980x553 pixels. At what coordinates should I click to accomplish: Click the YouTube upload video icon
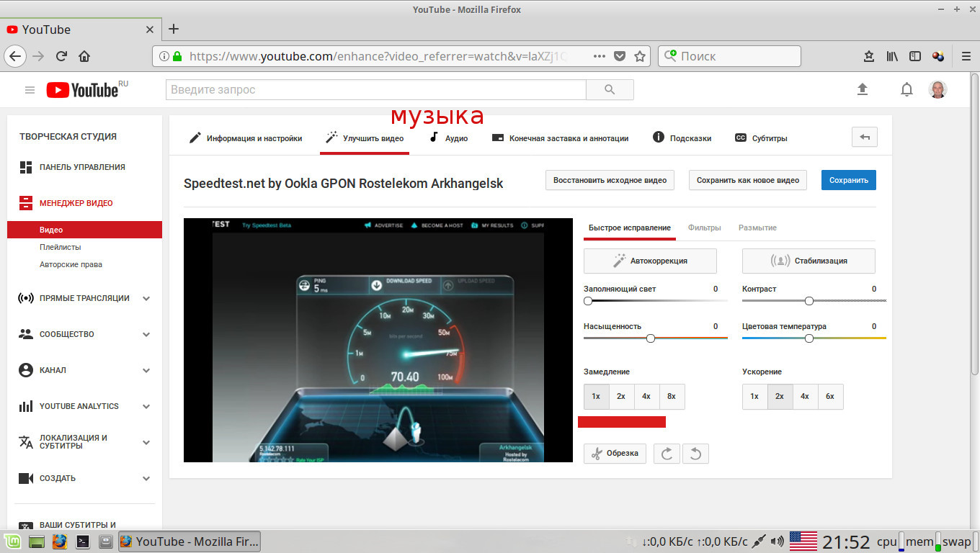[x=862, y=89]
